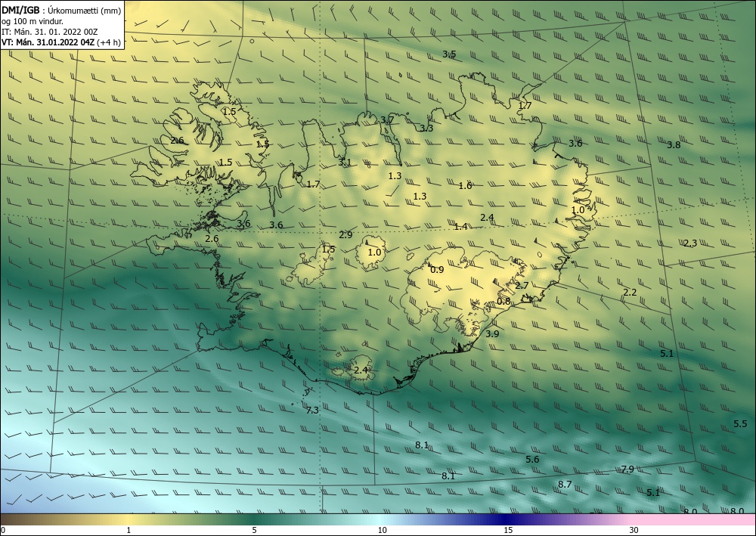Click the 5.6 value label
This screenshot has width=756, height=536.
(x=532, y=460)
